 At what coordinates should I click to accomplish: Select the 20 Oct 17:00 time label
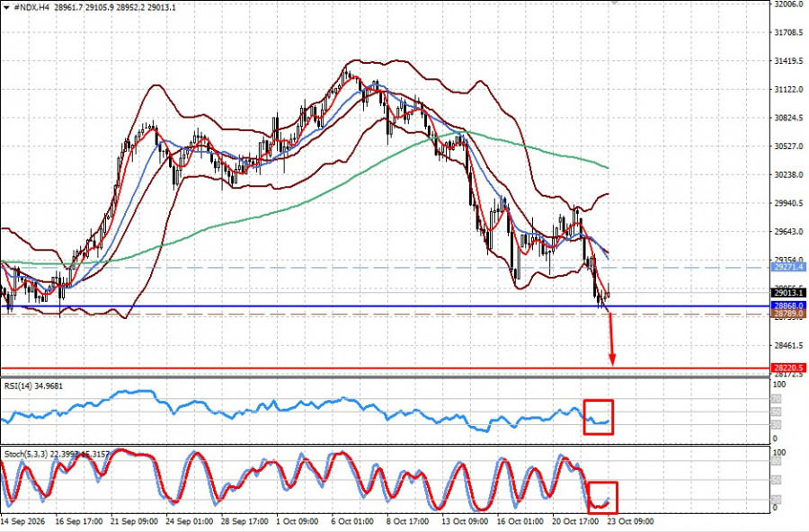click(575, 521)
